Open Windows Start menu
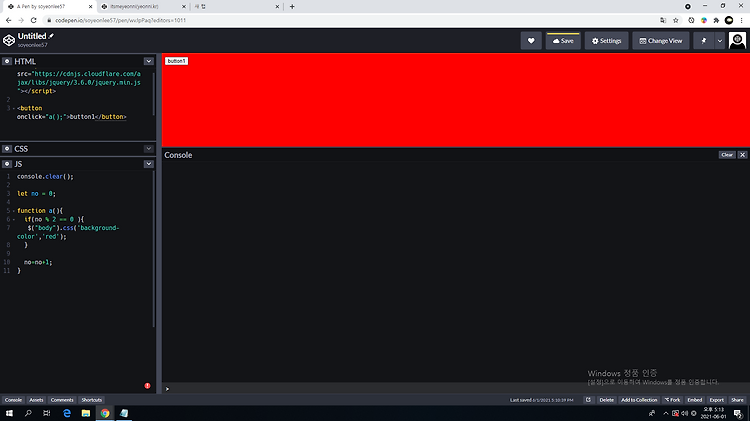The image size is (750, 421). click(x=9, y=413)
